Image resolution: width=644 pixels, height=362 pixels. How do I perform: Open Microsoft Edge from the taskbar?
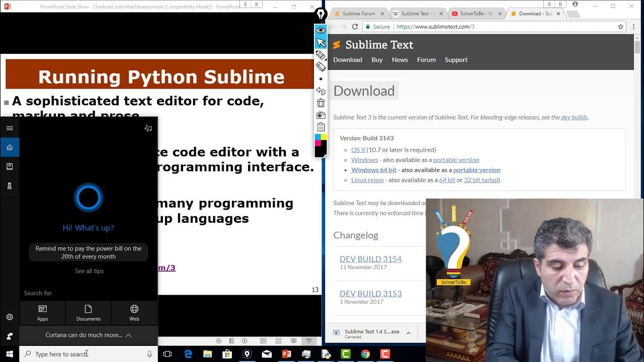pyautogui.click(x=188, y=354)
